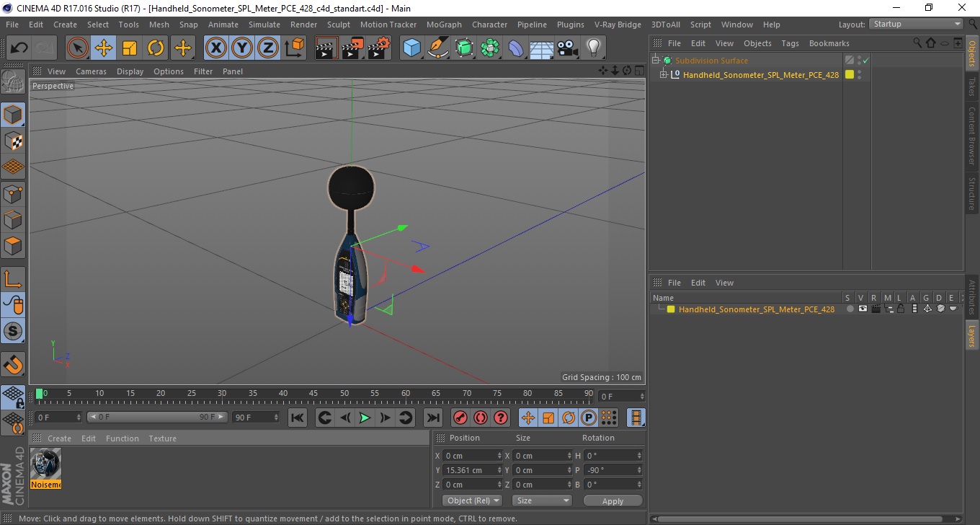Toggle Autokeying button

480,418
